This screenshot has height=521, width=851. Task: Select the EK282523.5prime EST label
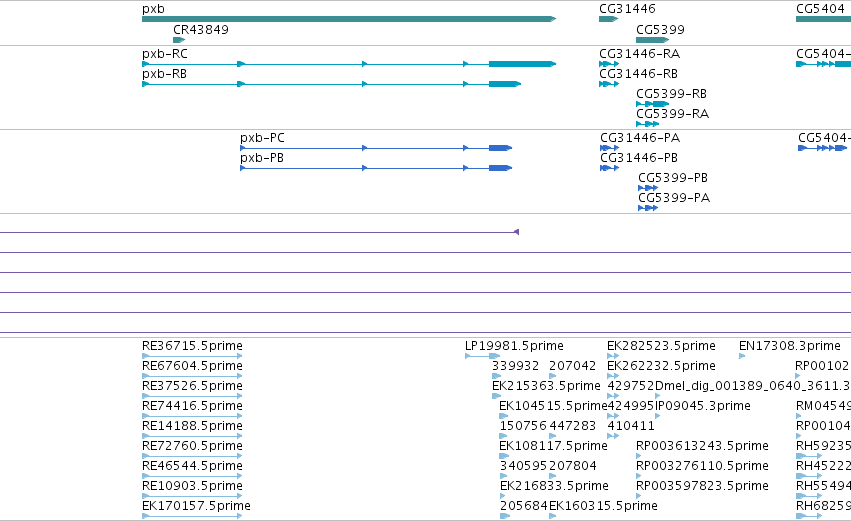tap(662, 346)
